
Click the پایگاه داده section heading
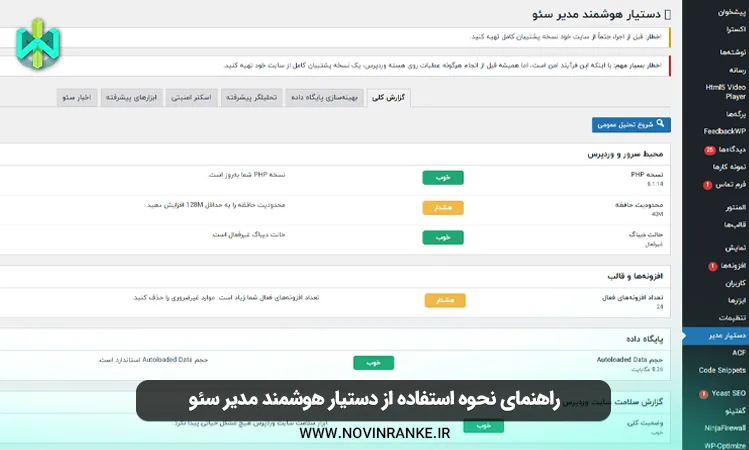(645, 339)
